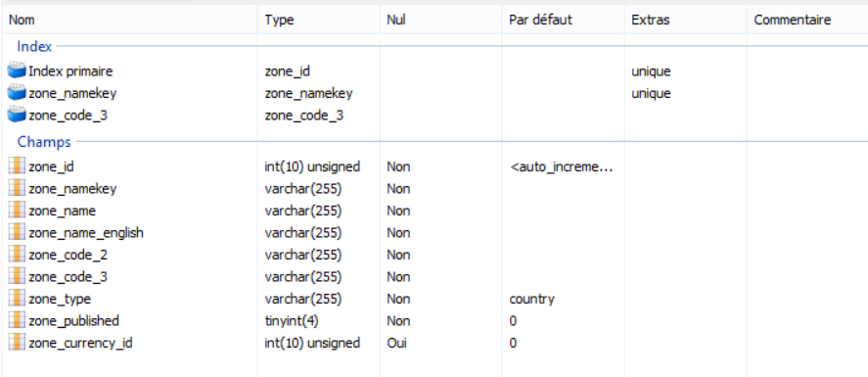
Task: Select the country default value cell
Action: tap(532, 300)
